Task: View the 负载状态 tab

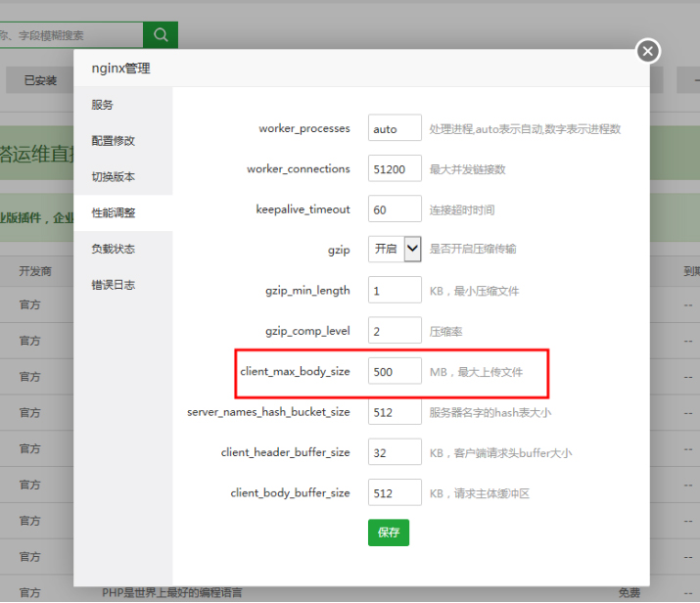Action: [x=113, y=249]
